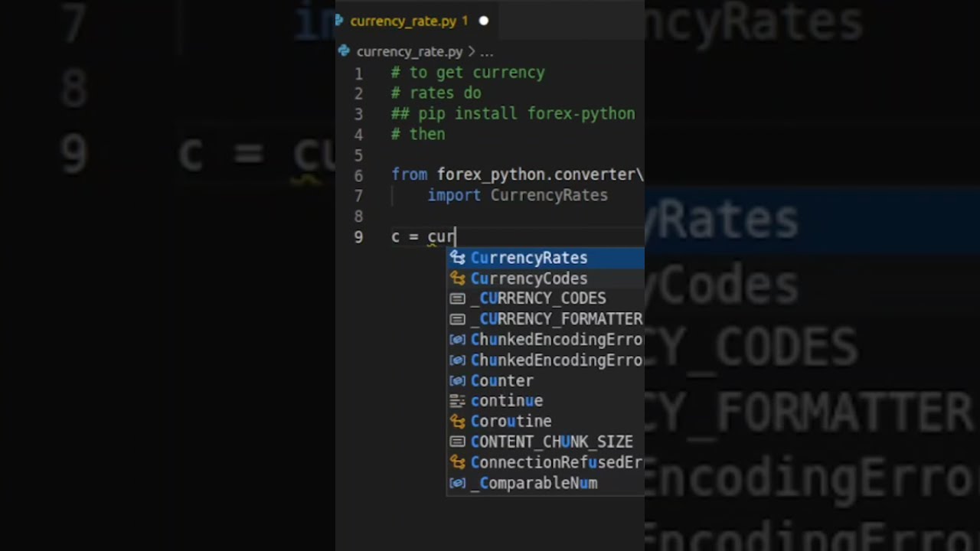Select the _ComparableNum suggestion
This screenshot has height=551, width=980.
coord(546,483)
